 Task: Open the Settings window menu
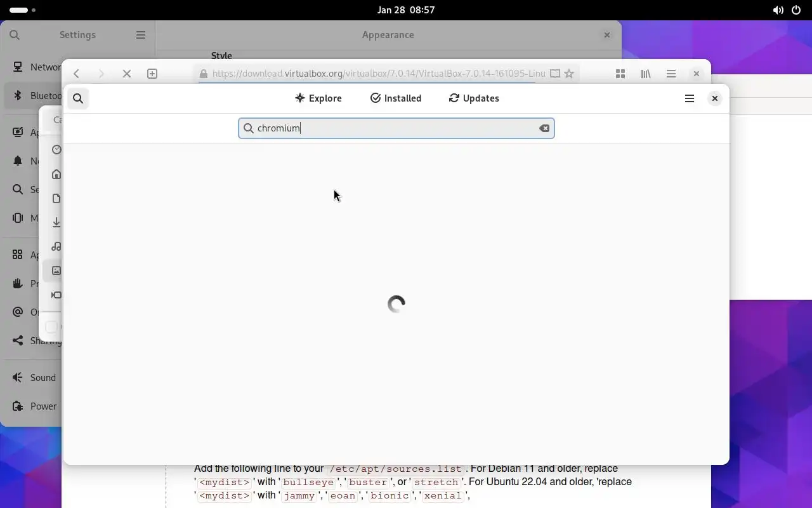141,35
